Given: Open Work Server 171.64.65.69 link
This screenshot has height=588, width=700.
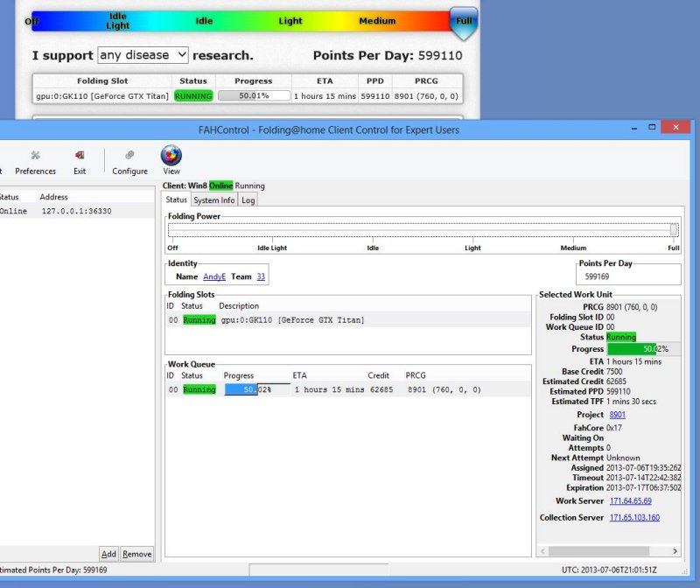Looking at the screenshot, I should point(630,501).
